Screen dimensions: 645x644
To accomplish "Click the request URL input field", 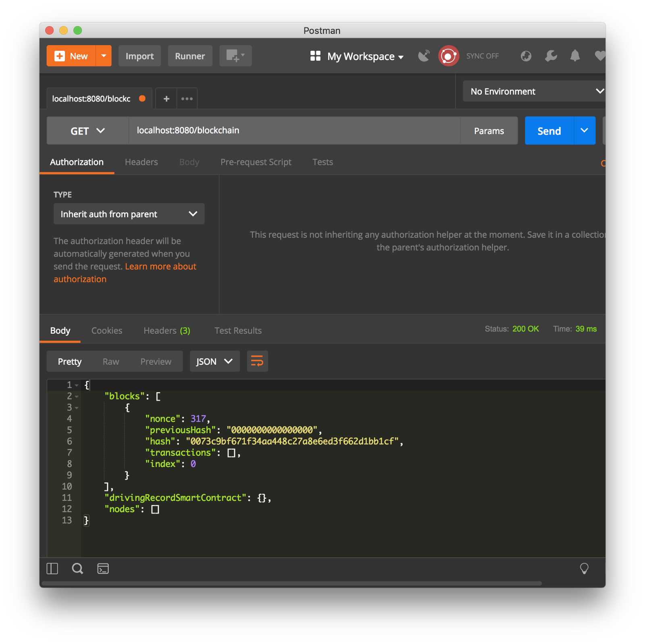I will (294, 131).
